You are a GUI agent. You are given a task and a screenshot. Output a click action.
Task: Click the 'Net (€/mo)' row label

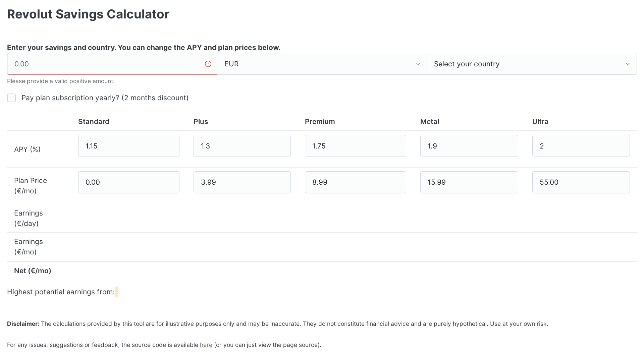pos(33,271)
